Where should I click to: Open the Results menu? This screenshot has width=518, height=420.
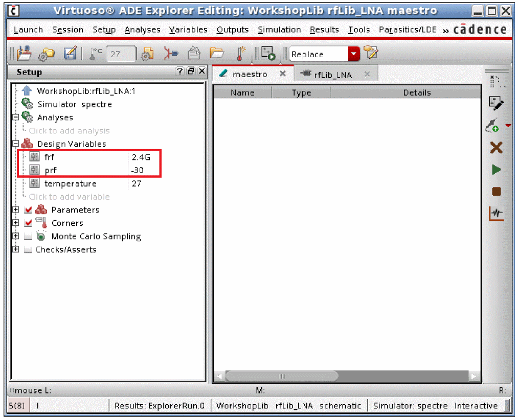point(324,30)
